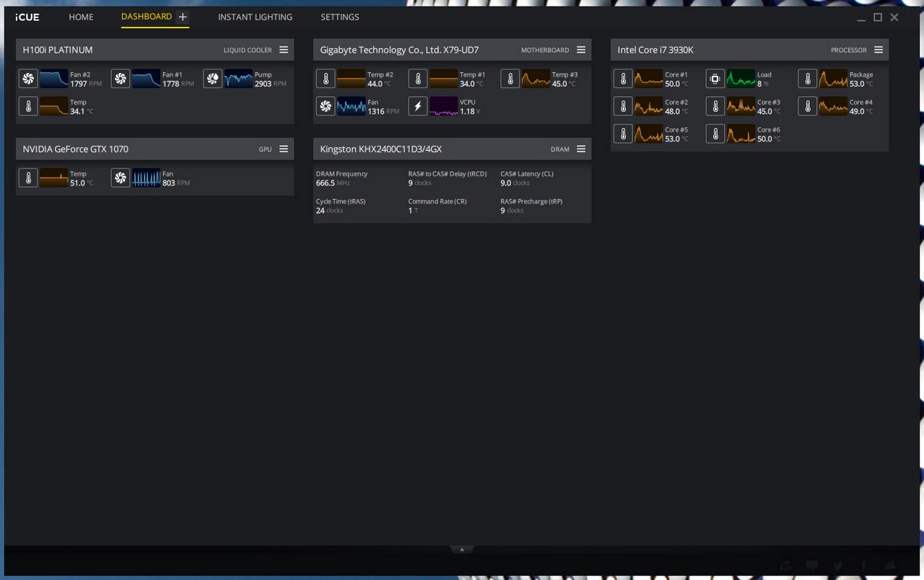Click the GPU Temp thermometer icon

point(28,178)
